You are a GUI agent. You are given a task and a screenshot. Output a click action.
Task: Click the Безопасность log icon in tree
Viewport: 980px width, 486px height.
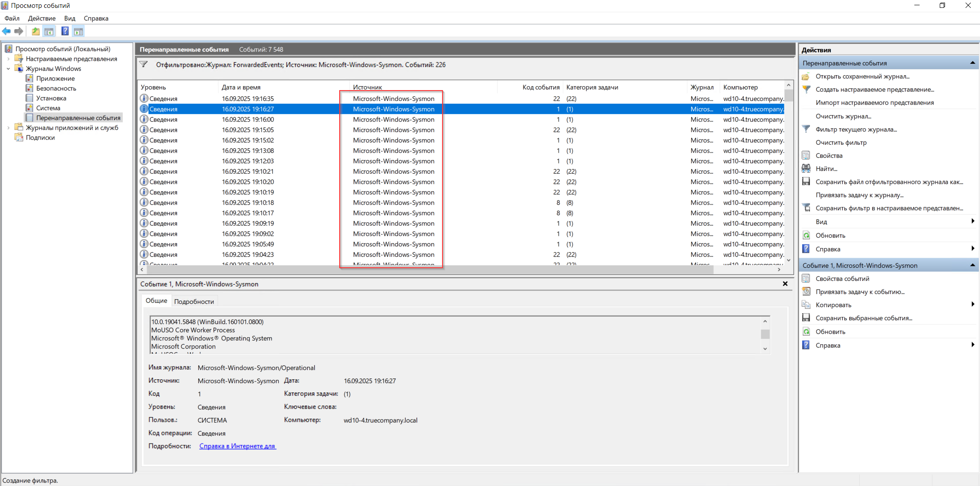pyautogui.click(x=29, y=88)
